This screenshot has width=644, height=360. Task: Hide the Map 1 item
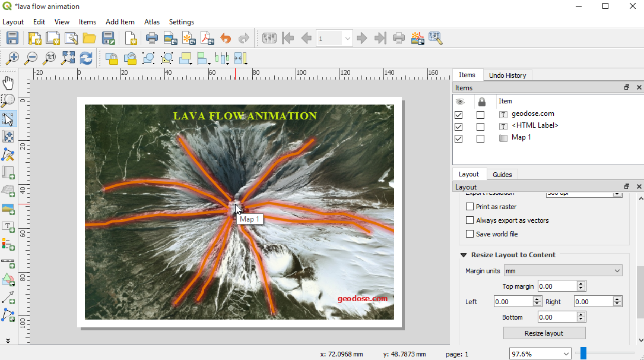point(458,138)
